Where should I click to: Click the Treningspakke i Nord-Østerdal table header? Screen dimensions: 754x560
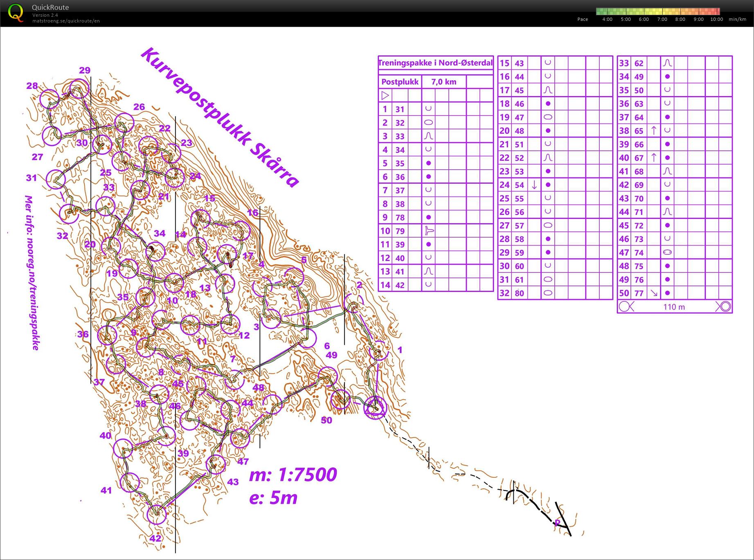tap(435, 63)
